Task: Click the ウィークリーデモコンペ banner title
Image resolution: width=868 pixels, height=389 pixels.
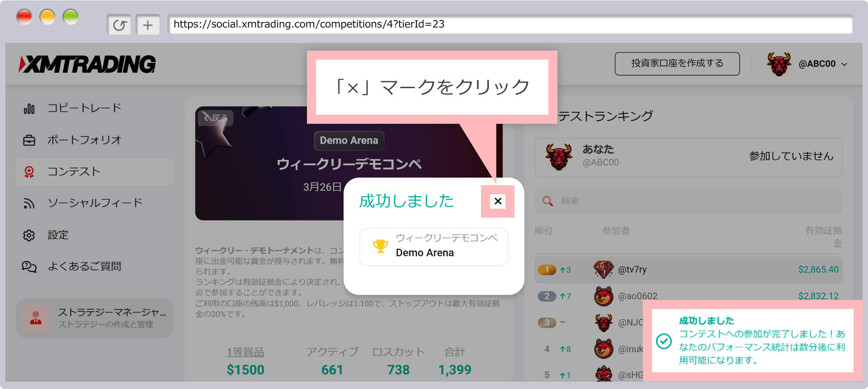Action: coord(349,164)
